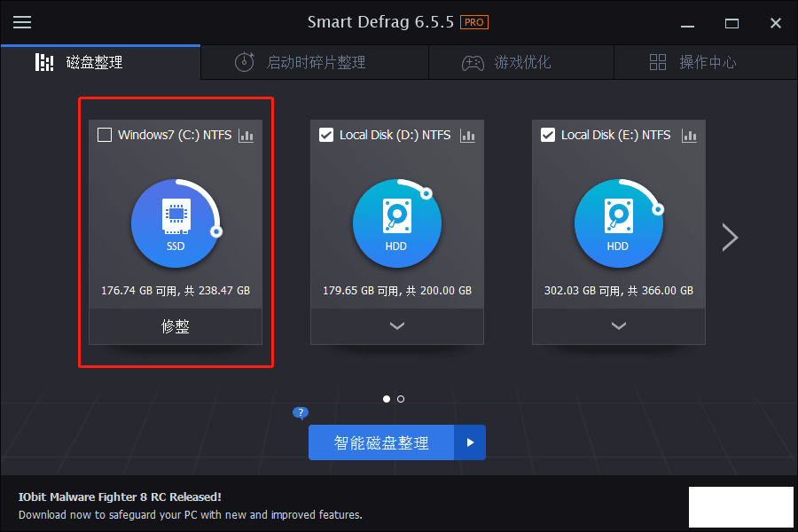Check the Windows7 (C:) drive checkbox
The image size is (798, 532).
pyautogui.click(x=105, y=135)
